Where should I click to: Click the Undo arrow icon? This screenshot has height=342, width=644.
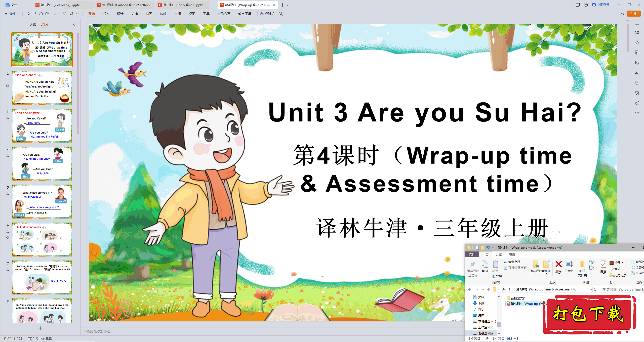[54, 14]
